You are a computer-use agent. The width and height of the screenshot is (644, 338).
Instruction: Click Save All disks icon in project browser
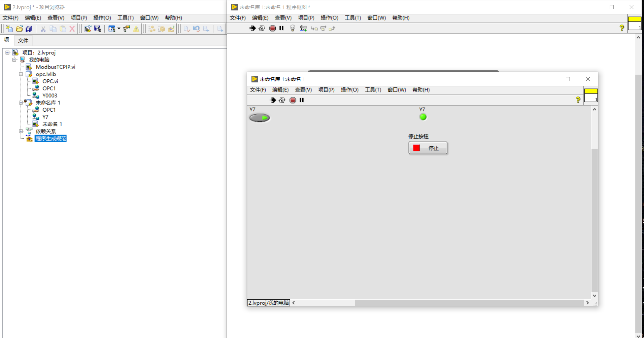coord(29,29)
